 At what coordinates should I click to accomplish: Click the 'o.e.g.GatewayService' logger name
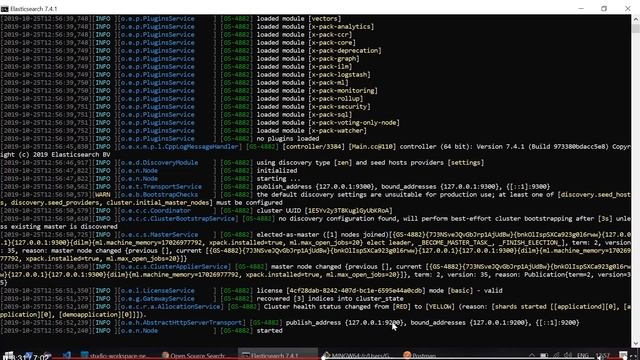point(158,299)
